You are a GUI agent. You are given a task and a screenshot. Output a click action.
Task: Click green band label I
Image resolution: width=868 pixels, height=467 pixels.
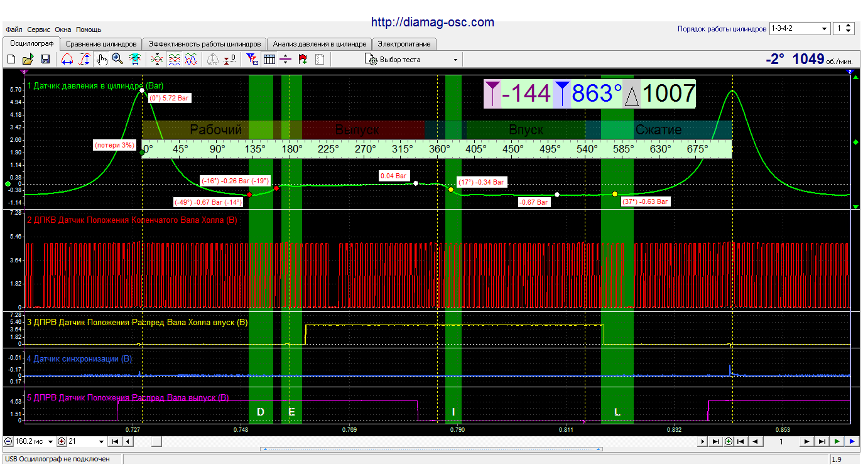pyautogui.click(x=453, y=412)
